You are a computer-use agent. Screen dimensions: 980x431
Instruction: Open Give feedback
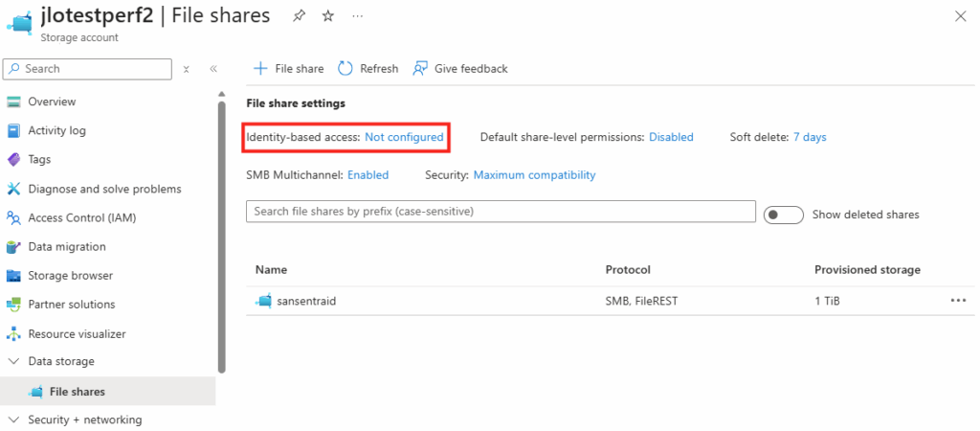tap(459, 68)
